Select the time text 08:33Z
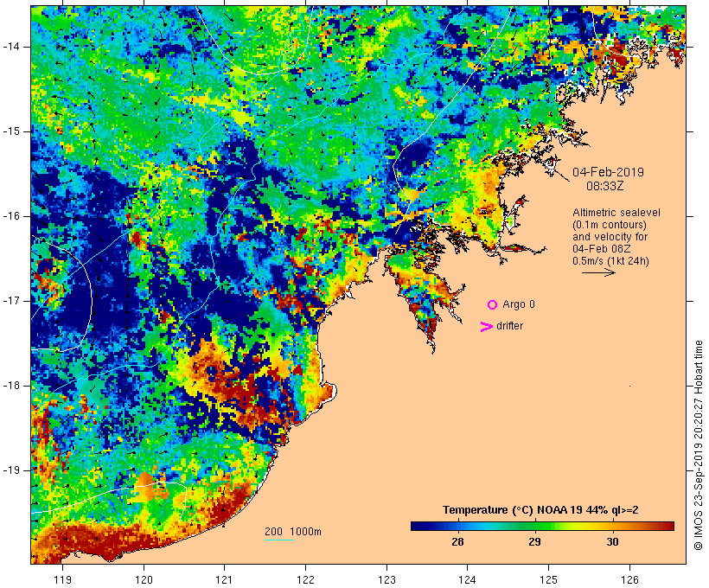The width and height of the screenshot is (709, 588). (605, 187)
